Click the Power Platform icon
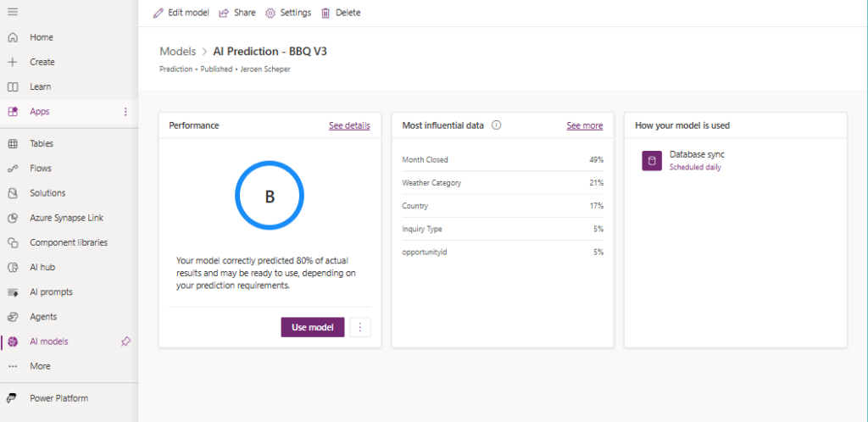Screen dimensions: 868x422 tap(12, 398)
